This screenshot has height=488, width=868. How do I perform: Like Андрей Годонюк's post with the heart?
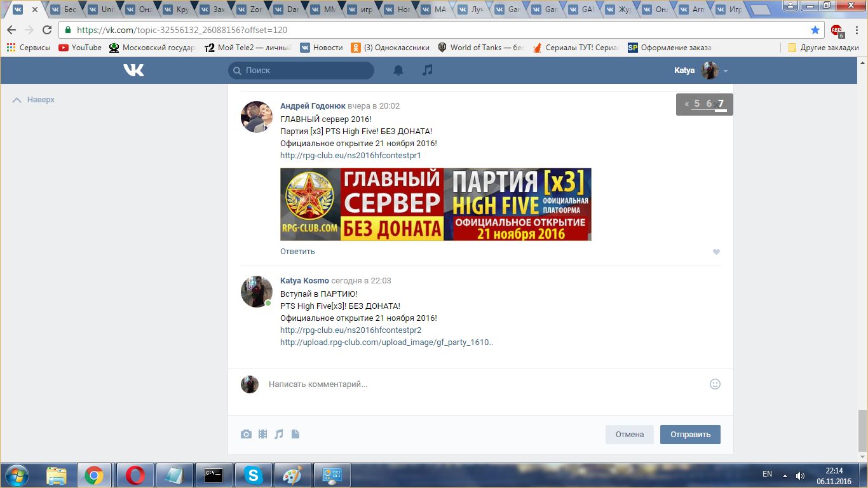coord(716,252)
